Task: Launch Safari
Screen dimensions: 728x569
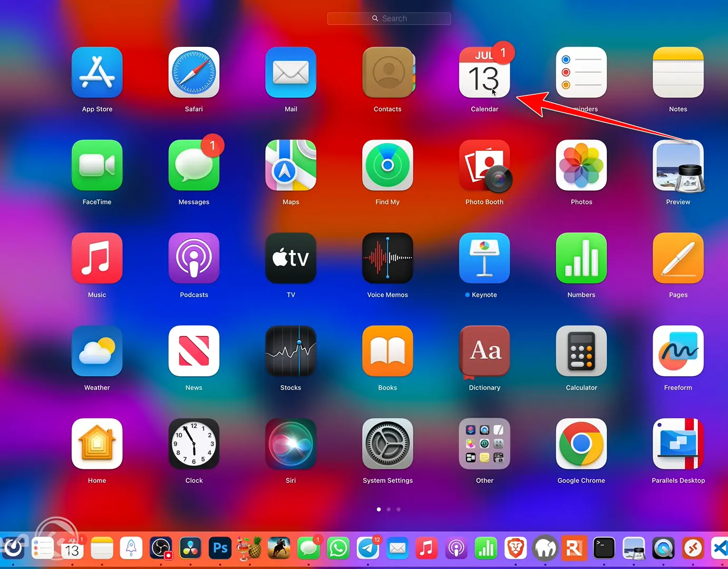Action: click(x=193, y=72)
